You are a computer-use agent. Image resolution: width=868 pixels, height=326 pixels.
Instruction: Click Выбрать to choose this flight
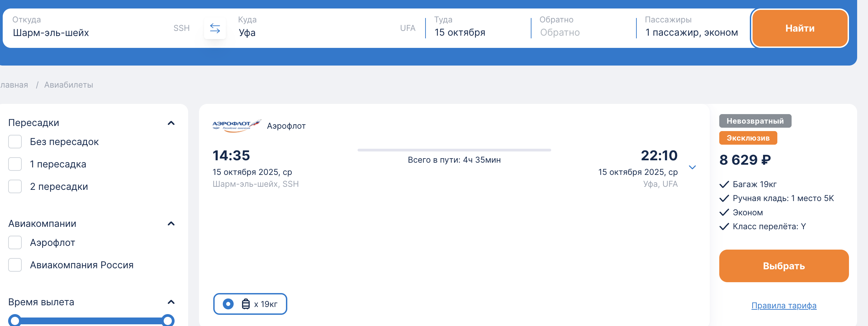[x=783, y=266]
